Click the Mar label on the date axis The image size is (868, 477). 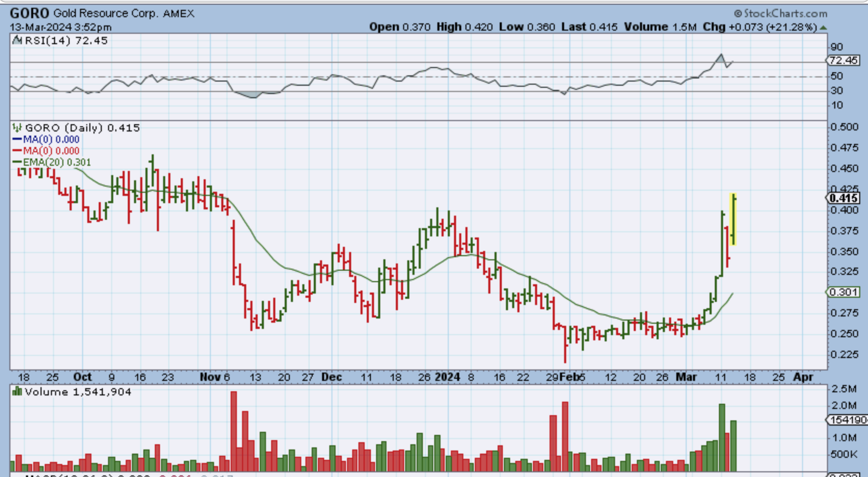pos(686,377)
